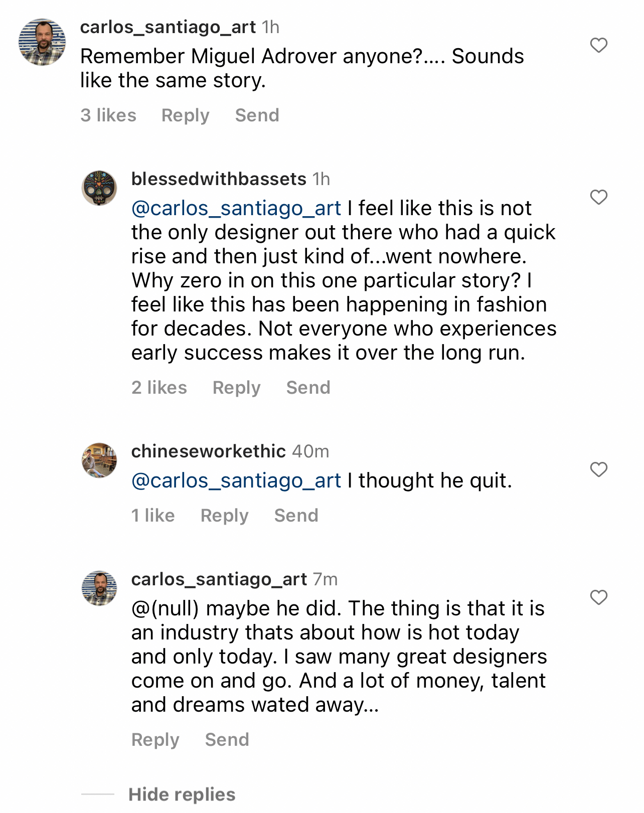Send blessedwithbassets' comment
Viewport: 644px width, 813px height.
point(308,388)
